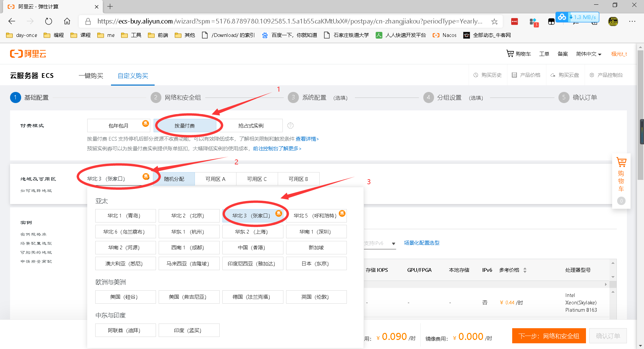Open browser settings ellipsis menu
Image resolution: width=644 pixels, height=349 pixels.
(632, 21)
